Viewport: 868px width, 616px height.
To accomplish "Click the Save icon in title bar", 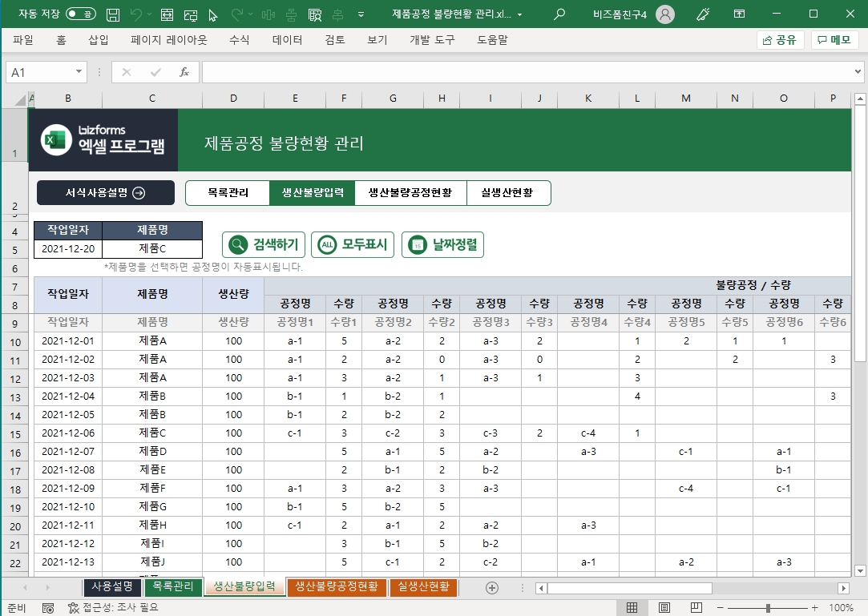I will 113,14.
